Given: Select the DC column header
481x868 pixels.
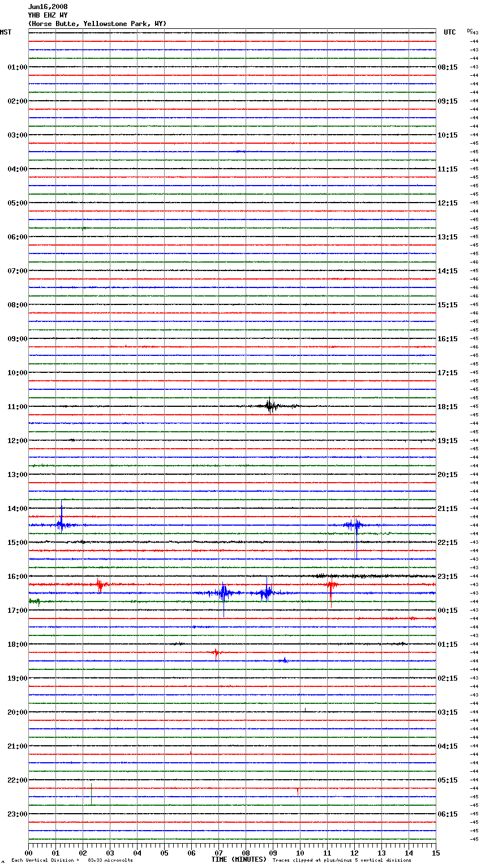Looking at the screenshot, I should 469,31.
